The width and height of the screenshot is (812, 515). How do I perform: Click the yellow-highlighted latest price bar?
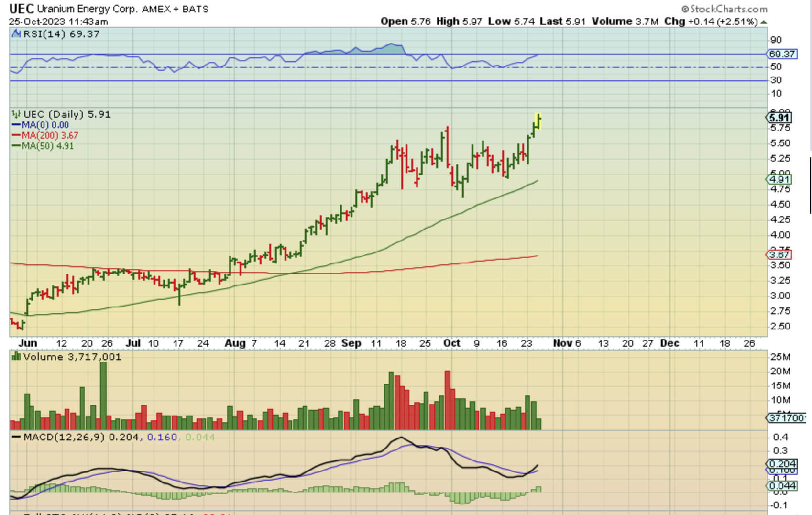(x=538, y=121)
